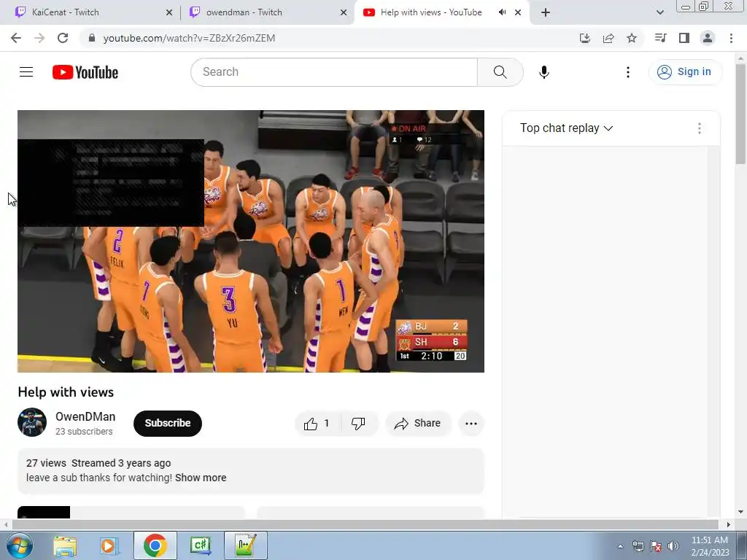Open Chrome profile avatar menu
747x560 pixels.
click(708, 38)
